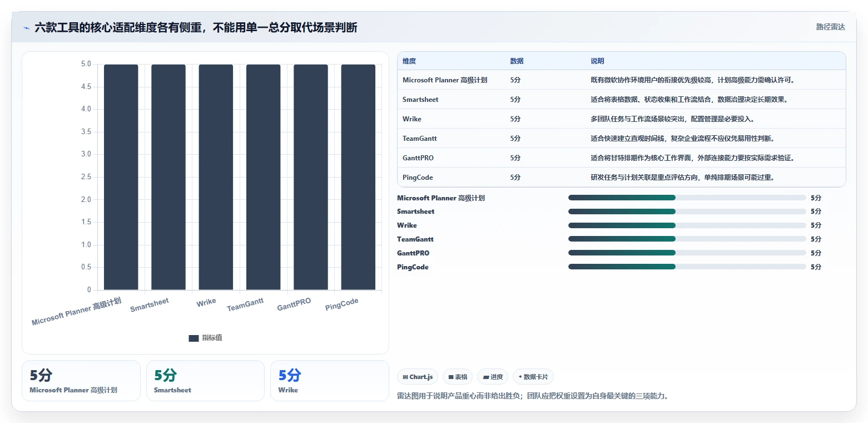
Task: Click the PingCode progress bar
Action: [687, 267]
